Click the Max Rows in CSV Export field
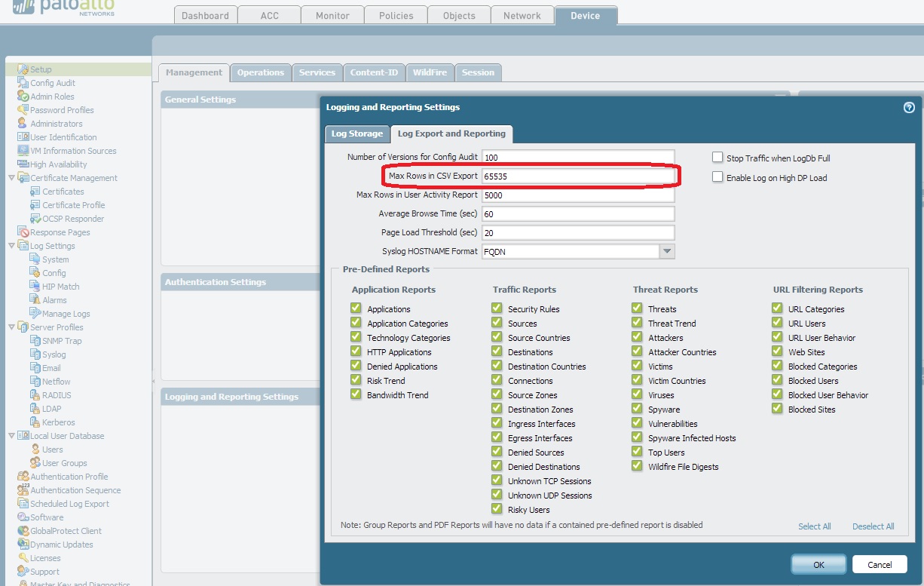This screenshot has height=586, width=924. [x=577, y=176]
